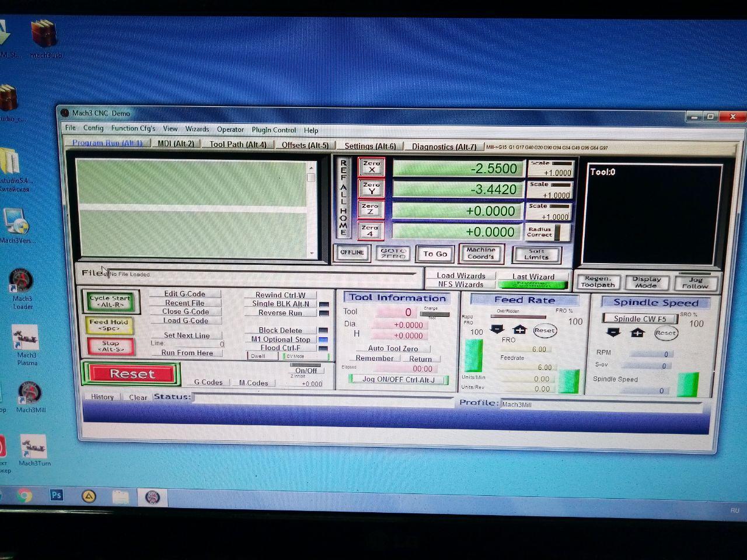
Task: Increase spindle speed with the up arrow
Action: [637, 333]
